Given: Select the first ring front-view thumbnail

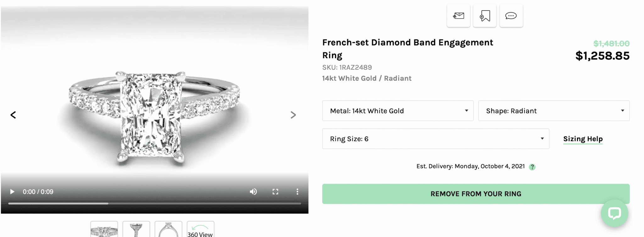Looking at the screenshot, I should click(104, 230).
